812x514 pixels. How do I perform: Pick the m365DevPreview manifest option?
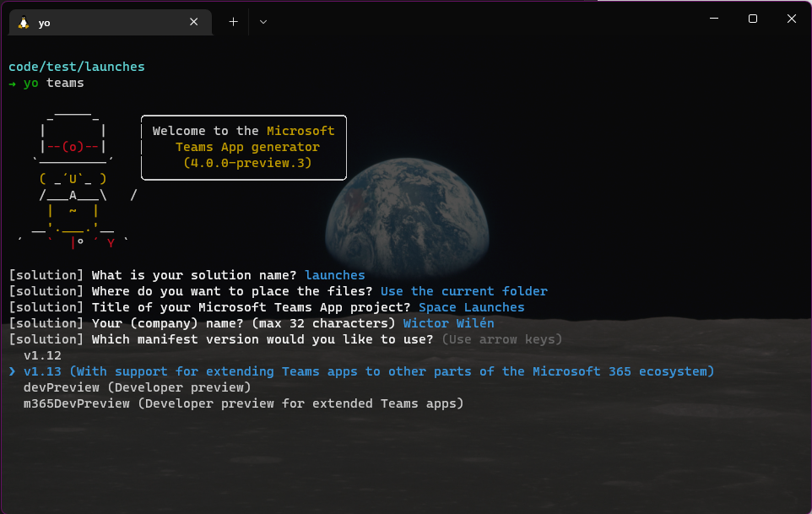click(x=243, y=403)
